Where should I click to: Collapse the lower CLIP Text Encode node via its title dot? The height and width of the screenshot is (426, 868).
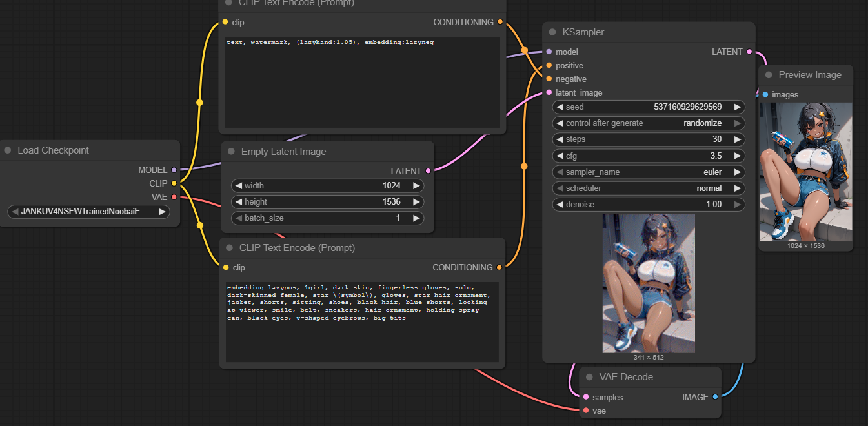tap(229, 248)
